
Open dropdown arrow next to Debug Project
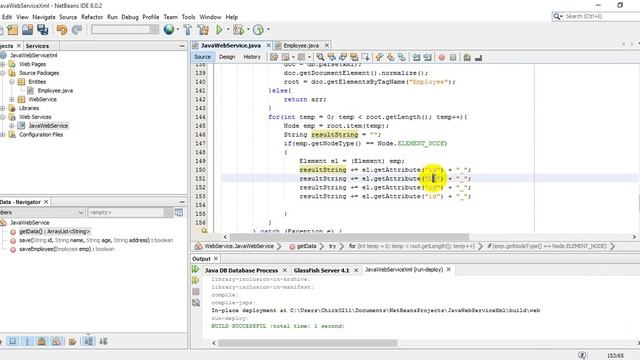point(248,29)
